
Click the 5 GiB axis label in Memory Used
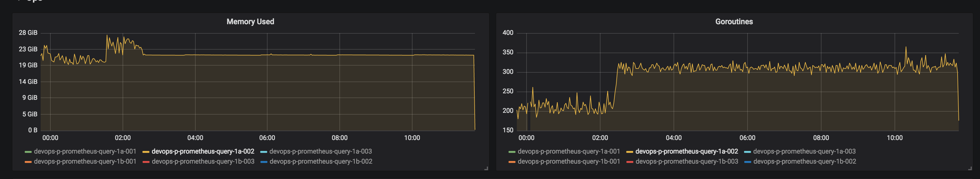tap(30, 114)
